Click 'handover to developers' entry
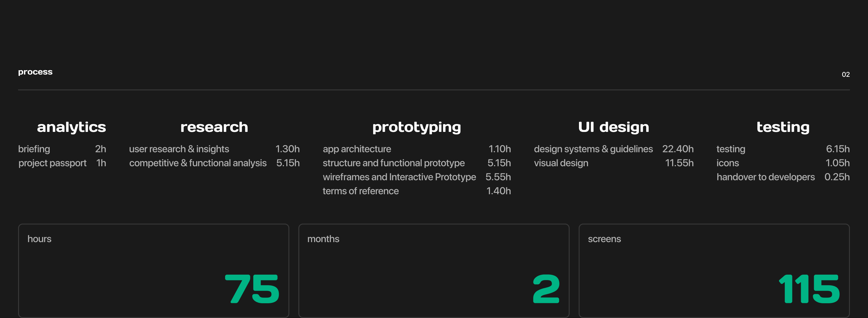The height and width of the screenshot is (318, 868). pos(766,177)
